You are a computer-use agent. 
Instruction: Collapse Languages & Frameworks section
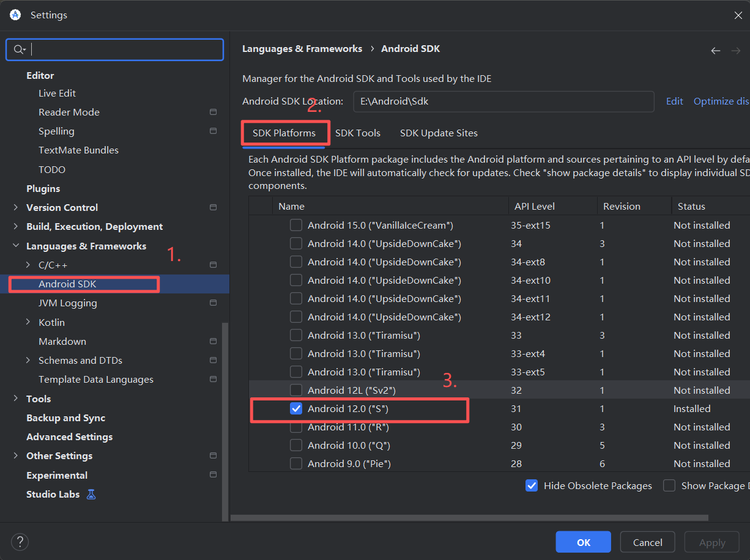[15, 246]
